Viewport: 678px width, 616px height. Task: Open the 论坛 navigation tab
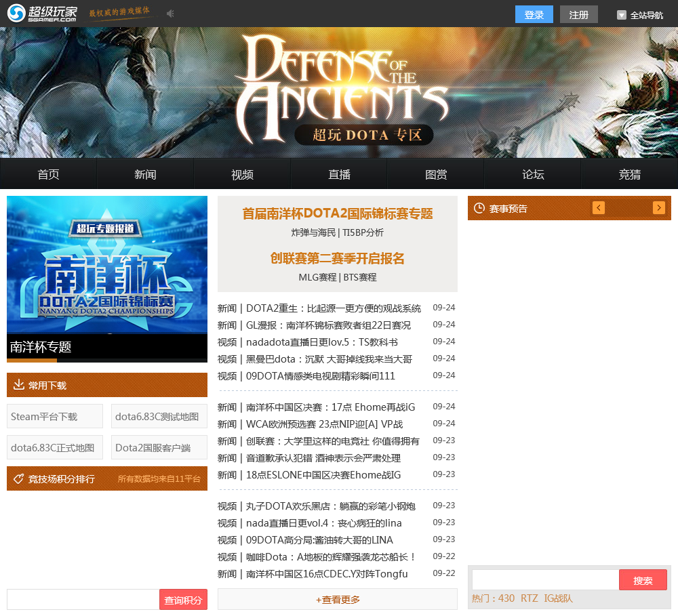(x=533, y=174)
